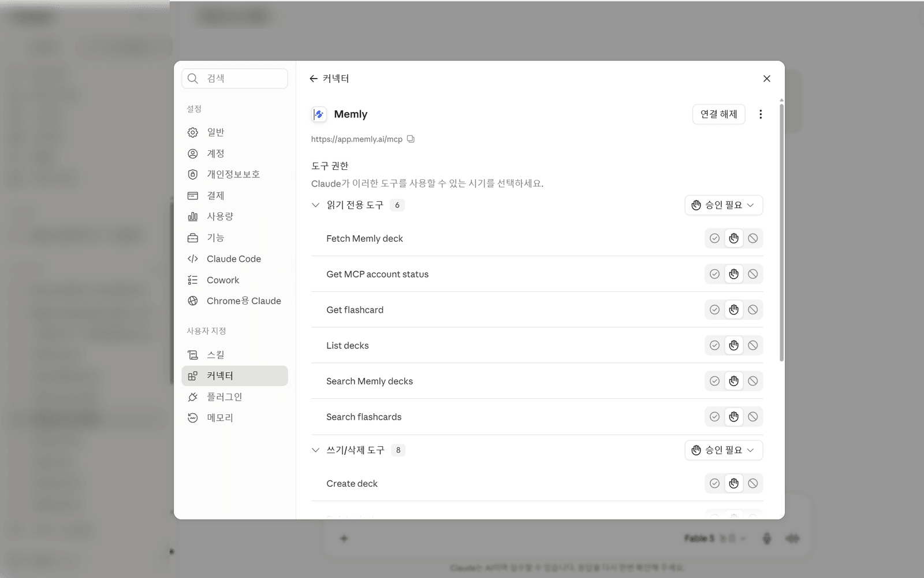The image size is (924, 578).
Task: Set Fetch Memly deck to needs approval
Action: (x=733, y=239)
